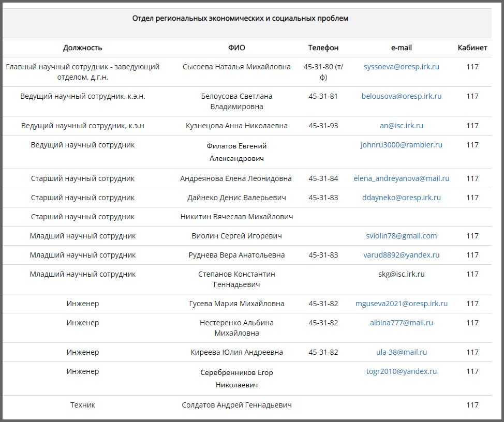Viewport: 504px width, 422px height.
Task: Open email link johnru3000@rambler.ru
Action: [401, 145]
